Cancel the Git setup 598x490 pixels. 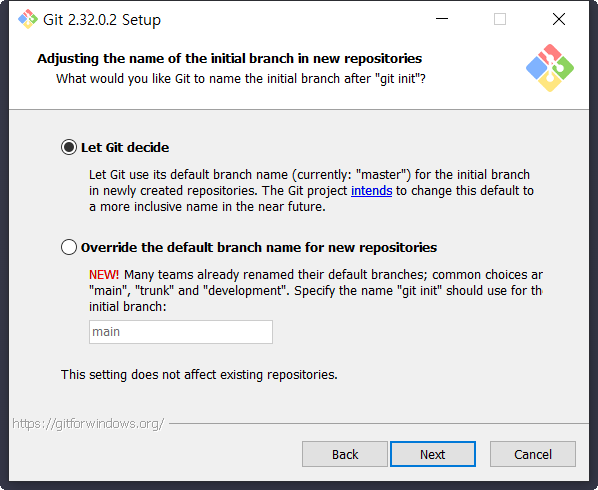533,454
